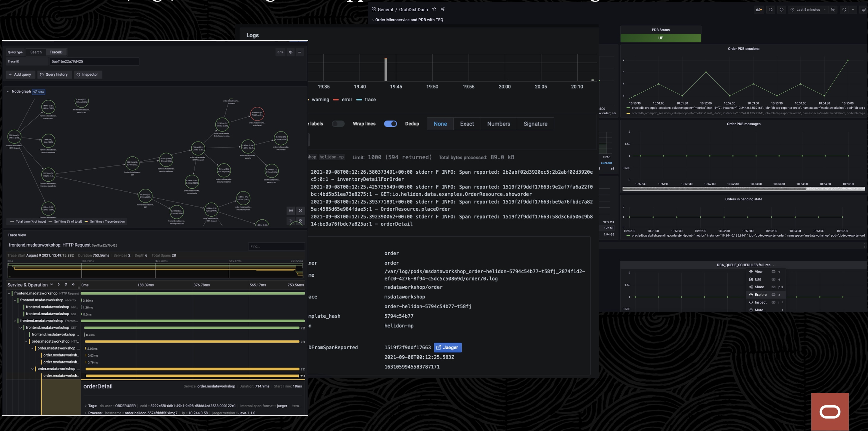Open the trace in Jaeger

pyautogui.click(x=447, y=347)
